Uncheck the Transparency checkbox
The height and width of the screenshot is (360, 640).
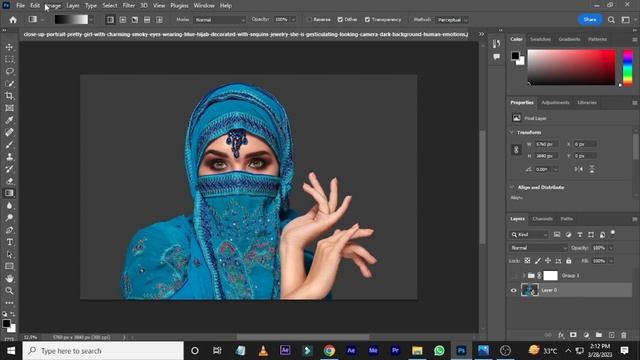pyautogui.click(x=367, y=20)
